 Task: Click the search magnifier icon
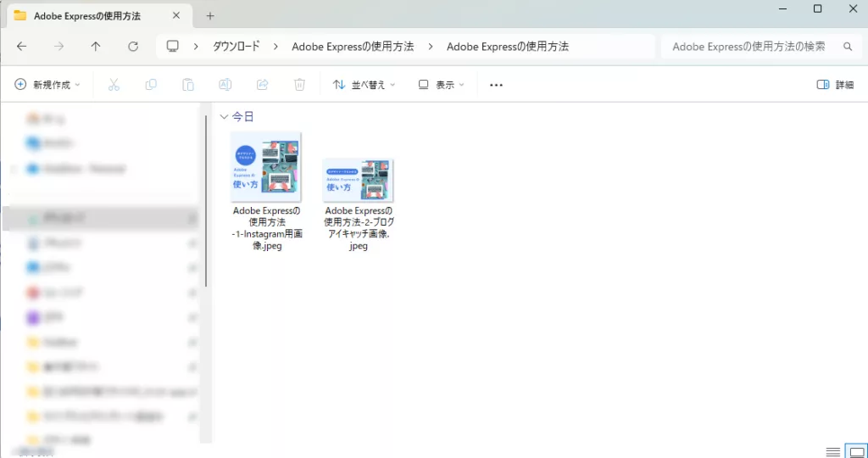point(848,47)
